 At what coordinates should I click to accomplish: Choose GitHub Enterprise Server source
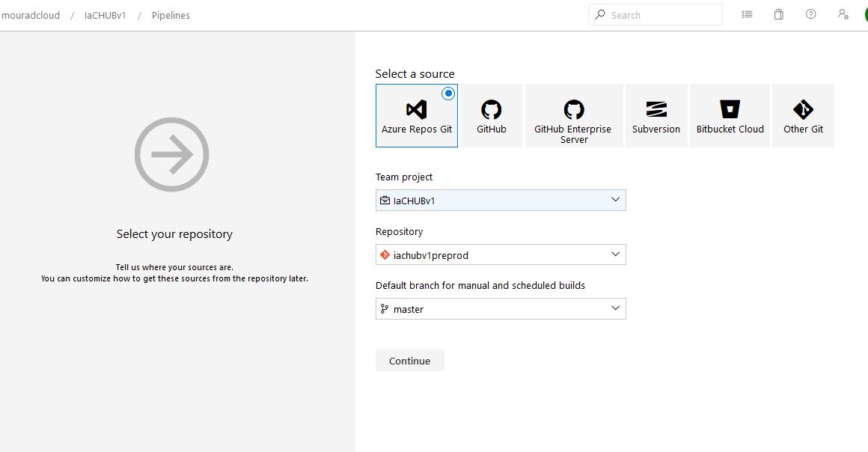pos(574,115)
